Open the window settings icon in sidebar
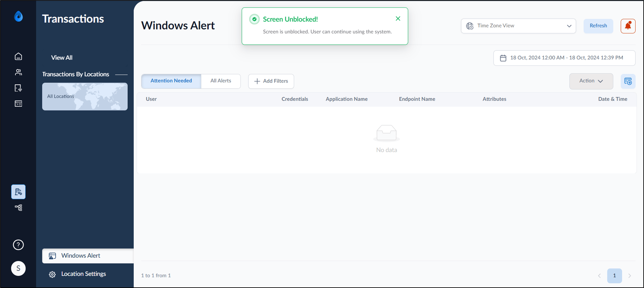 pyautogui.click(x=18, y=104)
